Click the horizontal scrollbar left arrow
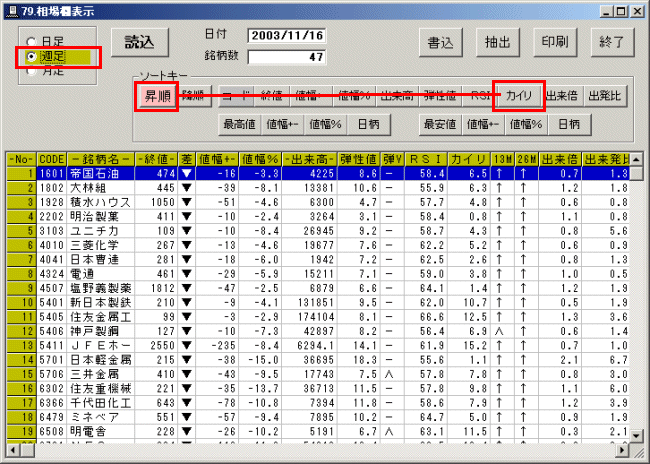650x464 pixels. coord(13,450)
